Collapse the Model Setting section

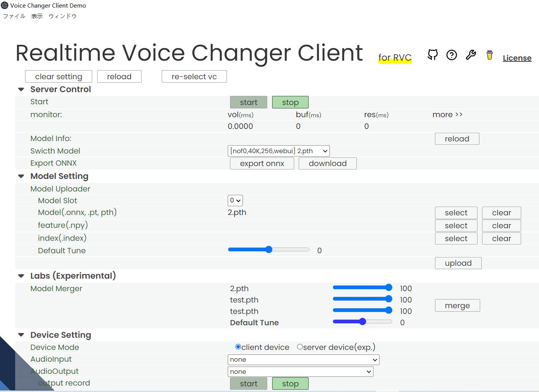pos(21,176)
